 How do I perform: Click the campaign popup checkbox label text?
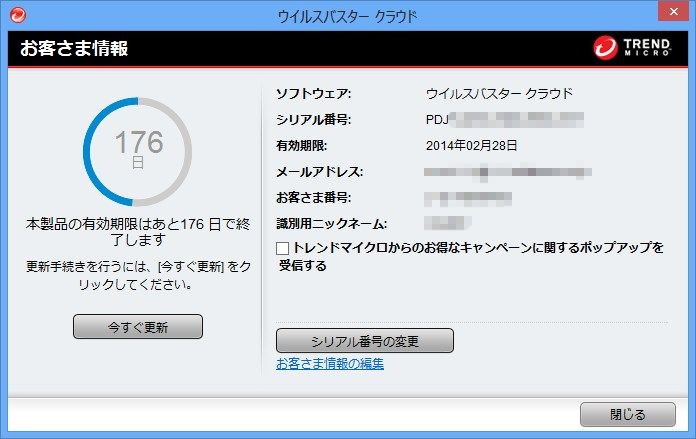[471, 256]
